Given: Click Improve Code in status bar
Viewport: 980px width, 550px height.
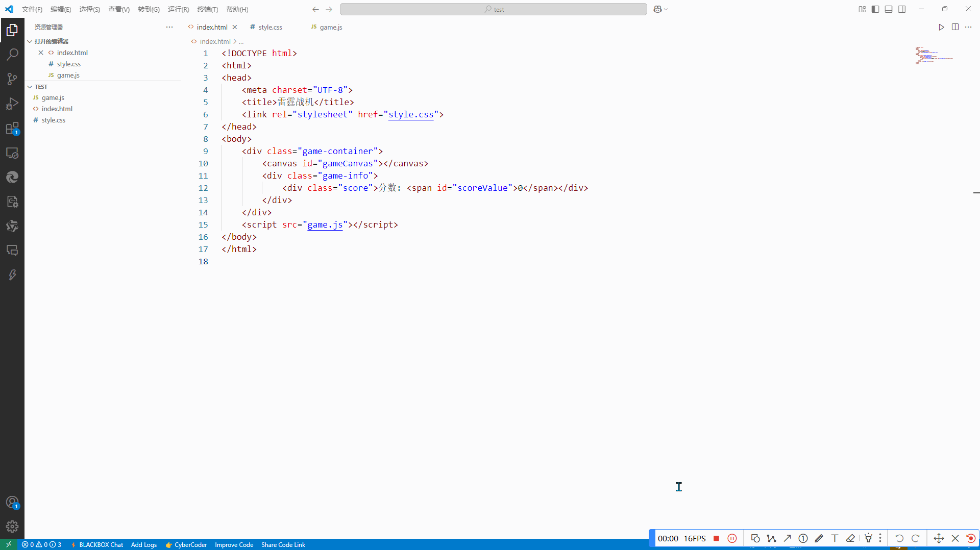Looking at the screenshot, I should 234,544.
